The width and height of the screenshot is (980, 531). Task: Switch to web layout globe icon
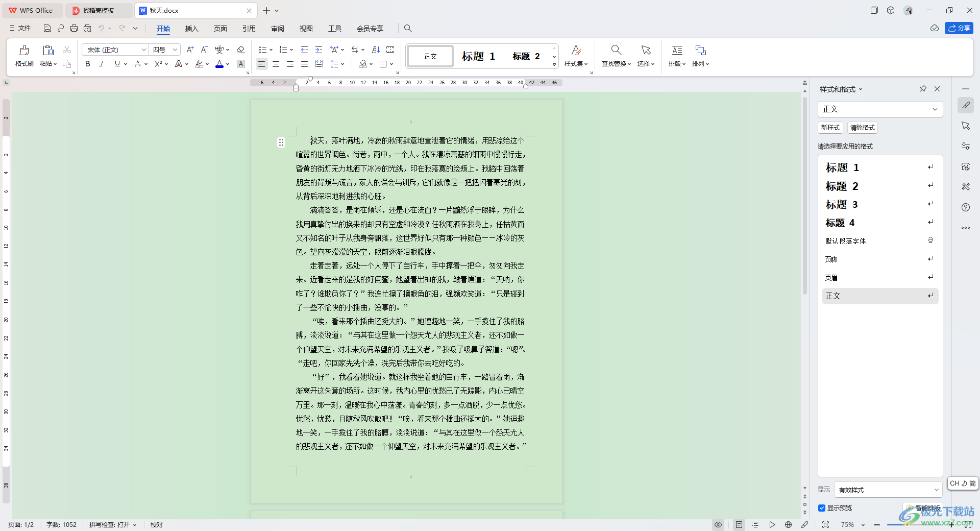coord(788,525)
